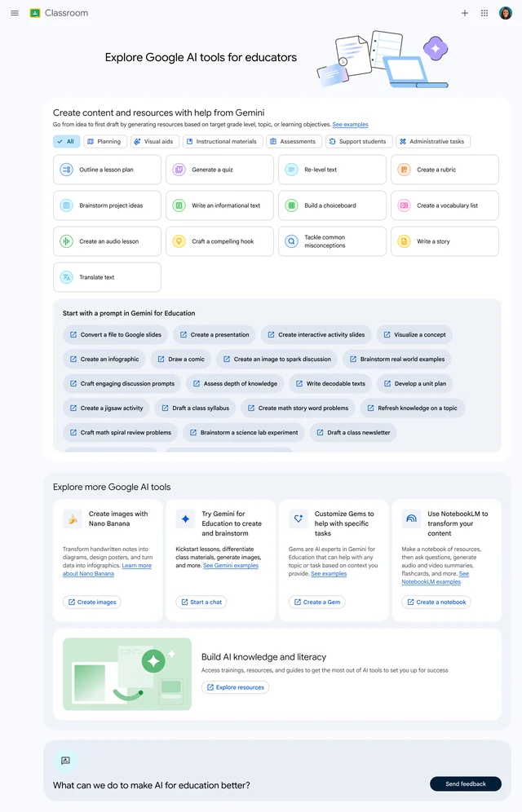Screen dimensions: 522x812
Task: Open Write decodable texts prompt
Action: pyautogui.click(x=330, y=384)
